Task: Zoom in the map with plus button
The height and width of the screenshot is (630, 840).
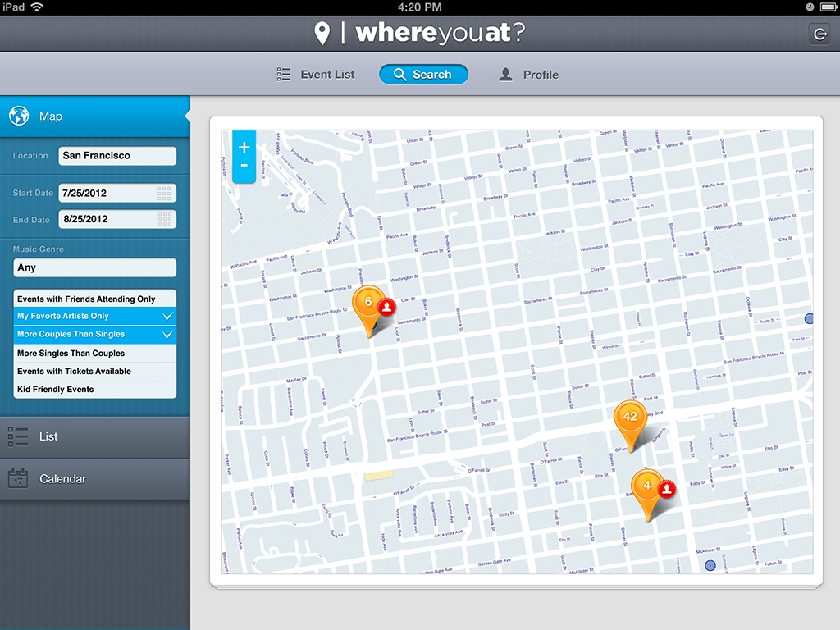Action: [x=244, y=147]
